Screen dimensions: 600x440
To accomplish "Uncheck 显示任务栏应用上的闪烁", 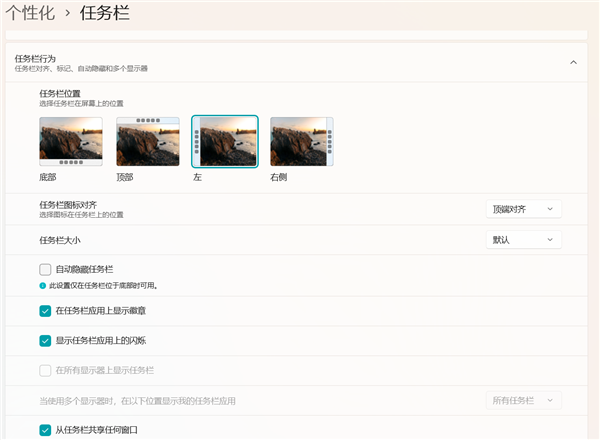I will (45, 341).
